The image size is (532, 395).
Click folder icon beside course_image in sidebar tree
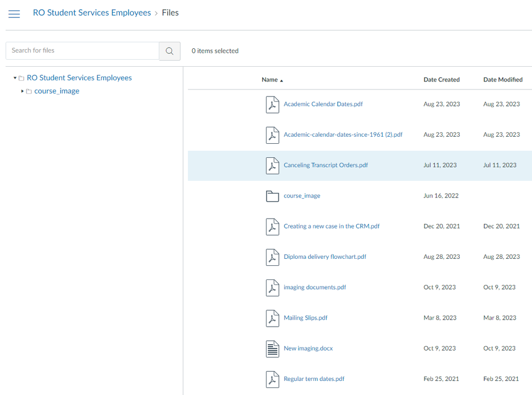pos(29,91)
